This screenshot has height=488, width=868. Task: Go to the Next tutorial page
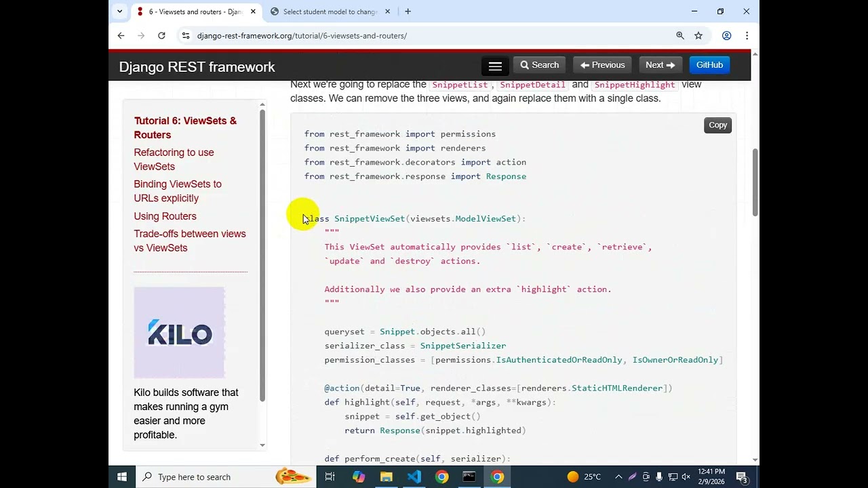[x=660, y=65]
